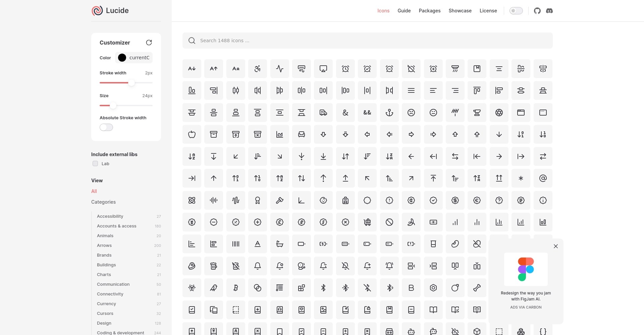Screen dimensions: 644x335
Task: Open the Figma ad thumbnail
Action: tap(526, 269)
